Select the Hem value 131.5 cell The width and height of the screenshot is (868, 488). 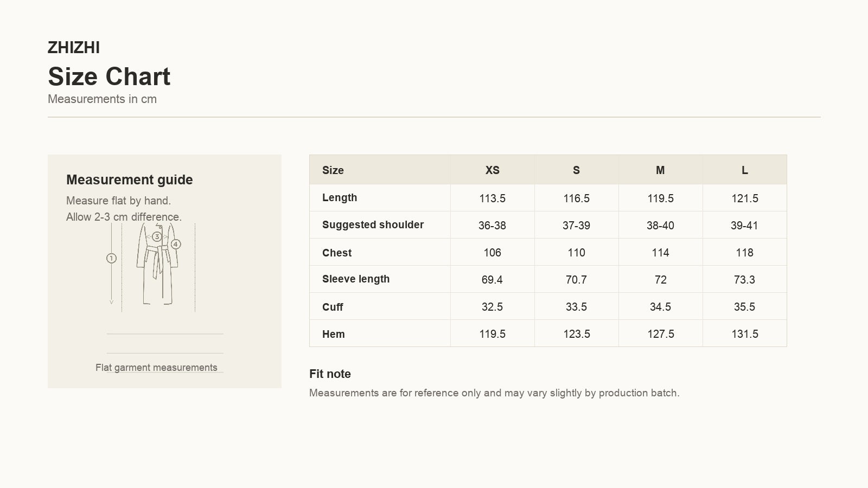coord(744,333)
